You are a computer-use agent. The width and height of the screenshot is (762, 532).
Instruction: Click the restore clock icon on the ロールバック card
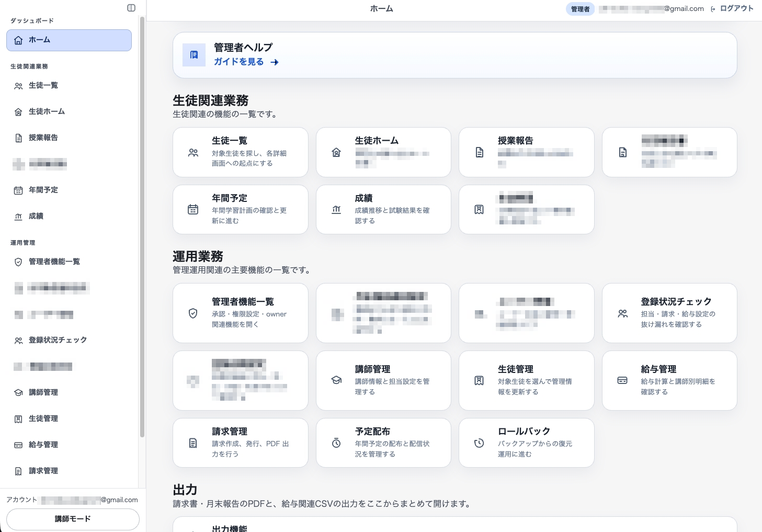479,443
